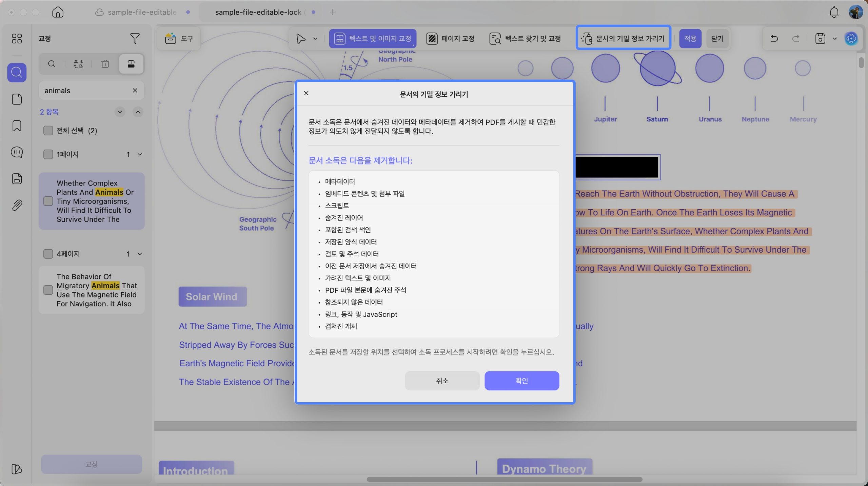Open the bookmarks sidebar icon
The image size is (868, 486).
17,126
